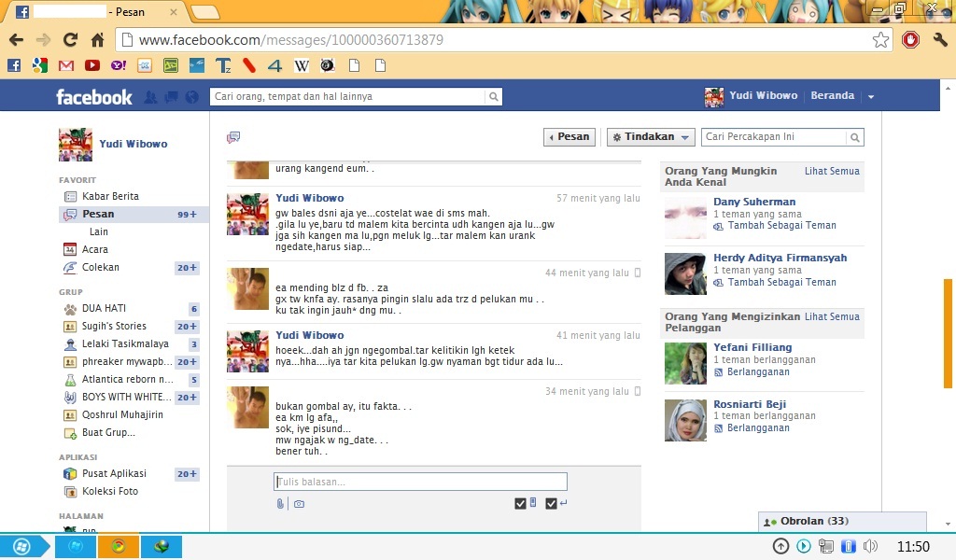Toggle the send-to-mobile checkbox

[520, 503]
